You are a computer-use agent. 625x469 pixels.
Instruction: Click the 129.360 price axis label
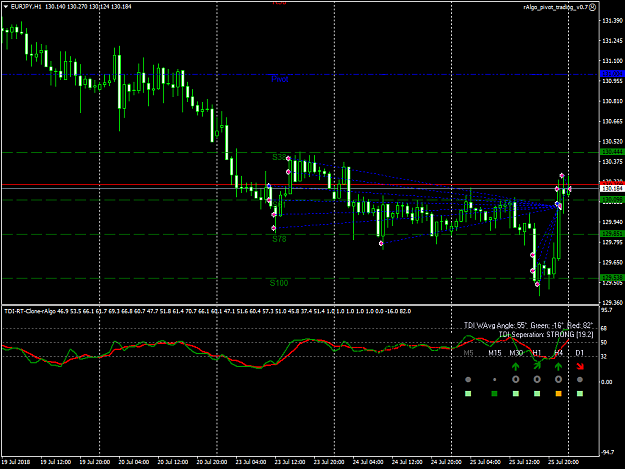(612, 303)
